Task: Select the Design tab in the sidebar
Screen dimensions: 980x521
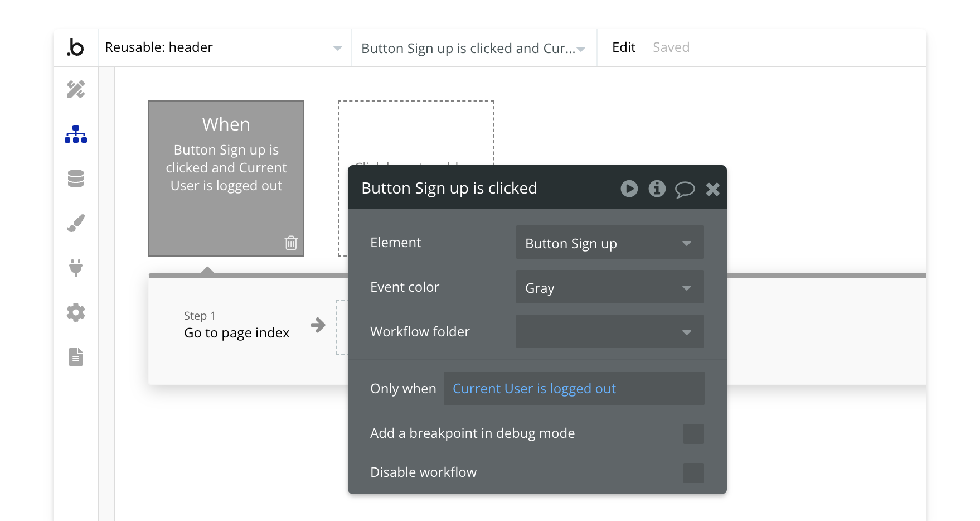Action: (x=75, y=89)
